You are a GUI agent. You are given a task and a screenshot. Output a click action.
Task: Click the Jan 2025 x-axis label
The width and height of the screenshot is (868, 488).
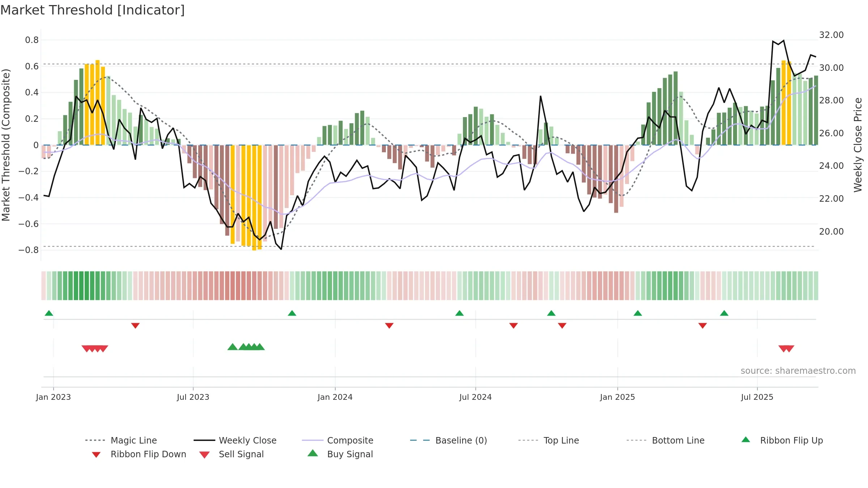tap(617, 397)
